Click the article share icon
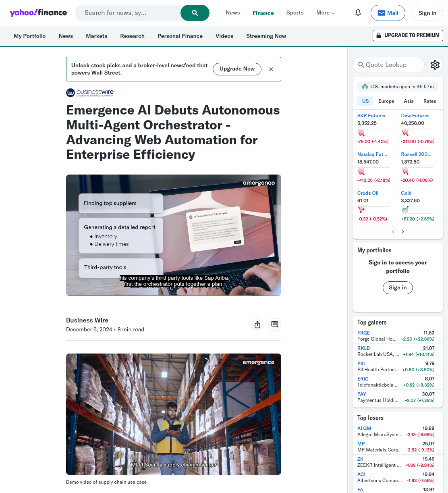This screenshot has width=448, height=493. pyautogui.click(x=257, y=325)
